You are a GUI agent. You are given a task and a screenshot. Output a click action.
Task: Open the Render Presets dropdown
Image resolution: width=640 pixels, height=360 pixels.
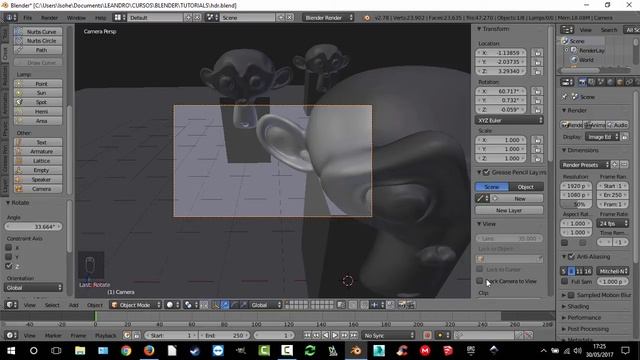pos(584,164)
